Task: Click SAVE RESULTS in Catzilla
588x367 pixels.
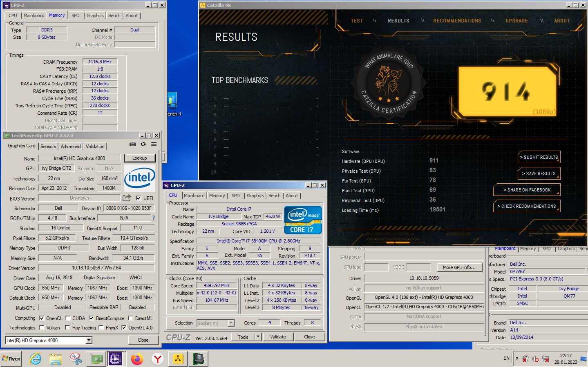Action: [x=539, y=173]
